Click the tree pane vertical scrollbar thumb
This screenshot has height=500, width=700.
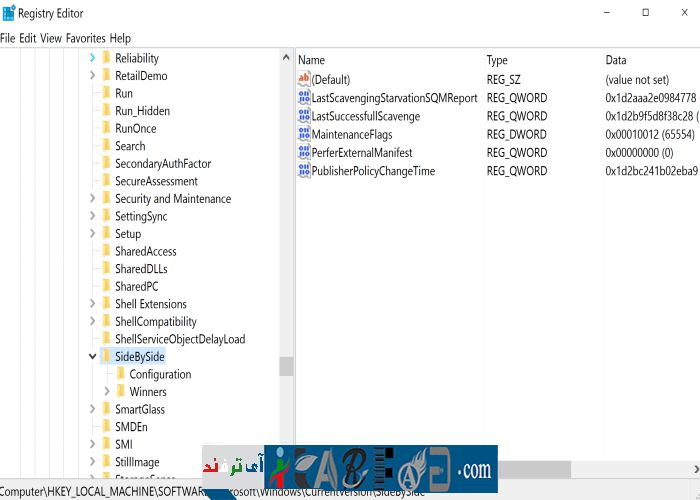point(287,366)
